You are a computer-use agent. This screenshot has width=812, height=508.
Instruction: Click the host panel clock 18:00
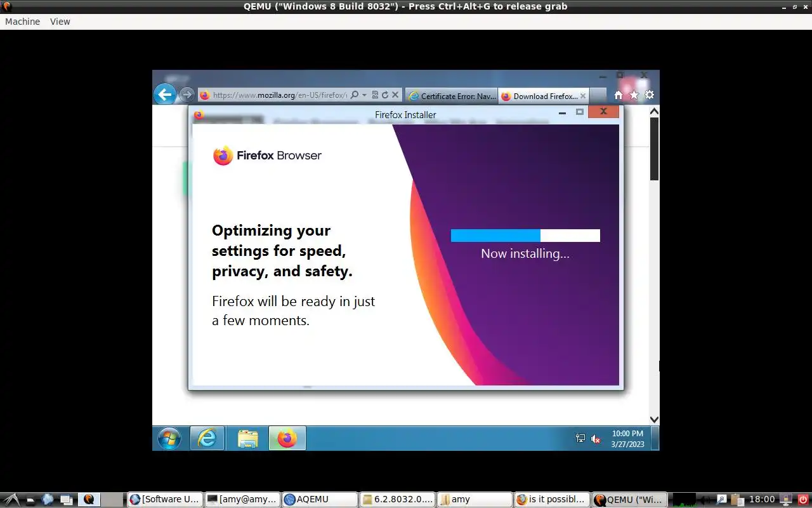[762, 500]
